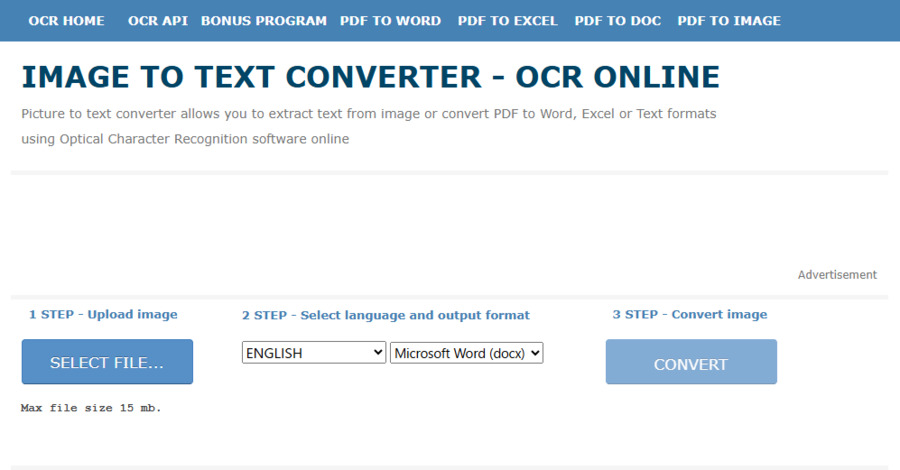Viewport: 900px width, 470px height.
Task: Click the '3 STEP - Convert image' label
Action: pyautogui.click(x=690, y=314)
